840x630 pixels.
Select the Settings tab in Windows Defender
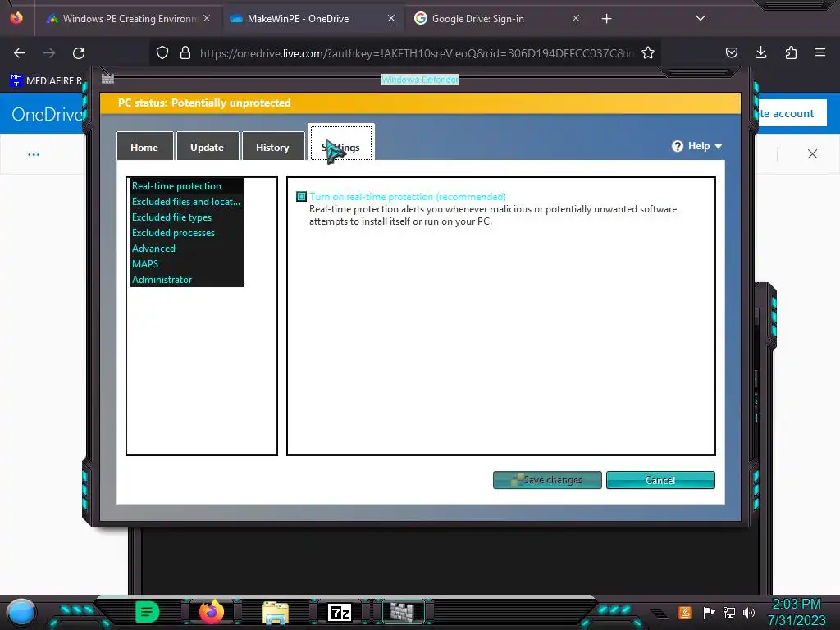coord(341,144)
